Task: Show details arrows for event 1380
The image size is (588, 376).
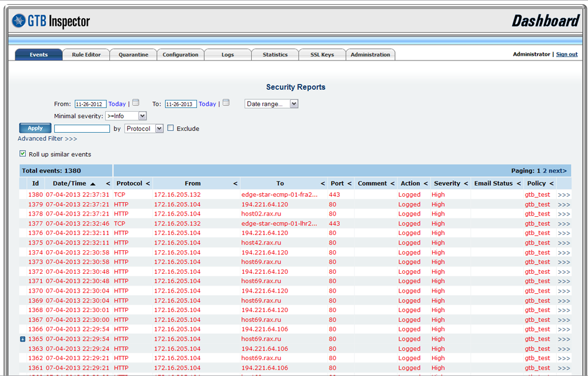Action: tap(564, 195)
